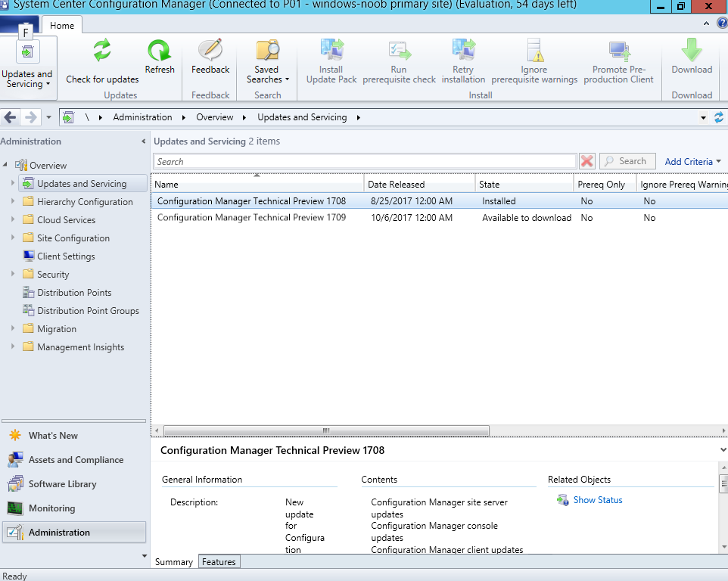The image size is (728, 581).
Task: Select the Technical Preview 1708 row
Action: tap(439, 201)
